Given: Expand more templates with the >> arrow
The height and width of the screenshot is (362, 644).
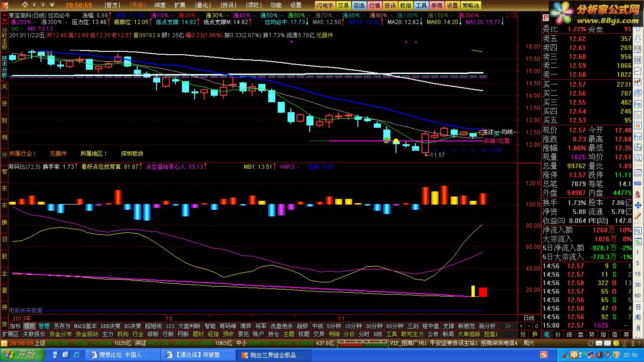Looking at the screenshot, I should pos(507,326).
